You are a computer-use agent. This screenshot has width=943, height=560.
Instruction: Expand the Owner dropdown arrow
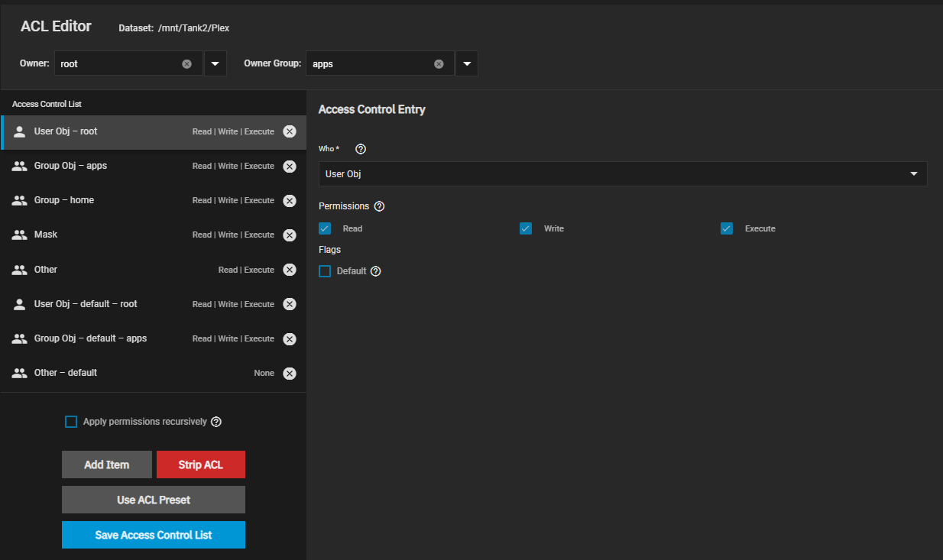pyautogui.click(x=215, y=64)
